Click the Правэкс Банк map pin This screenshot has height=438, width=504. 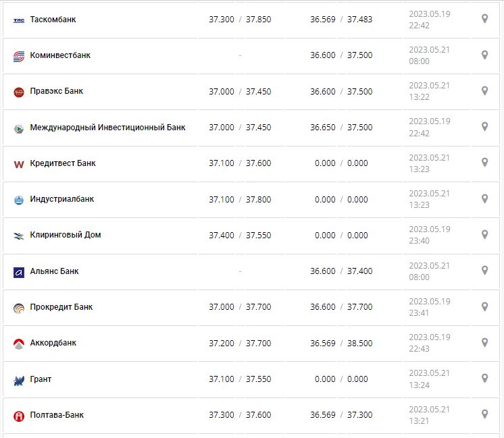point(484,90)
